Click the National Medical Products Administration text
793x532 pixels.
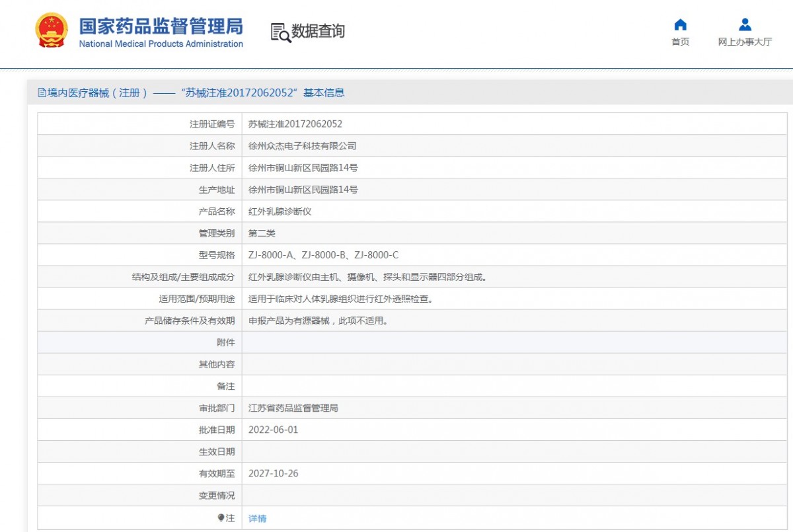coord(161,44)
